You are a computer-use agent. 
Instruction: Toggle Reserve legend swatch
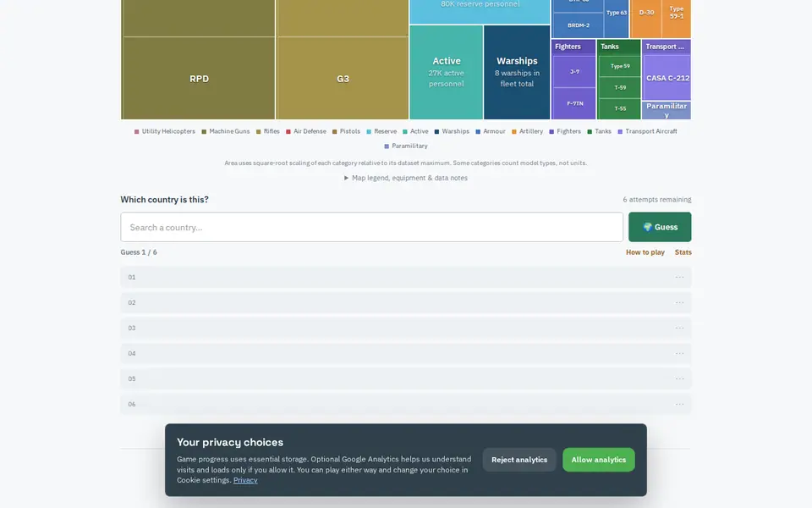click(369, 132)
